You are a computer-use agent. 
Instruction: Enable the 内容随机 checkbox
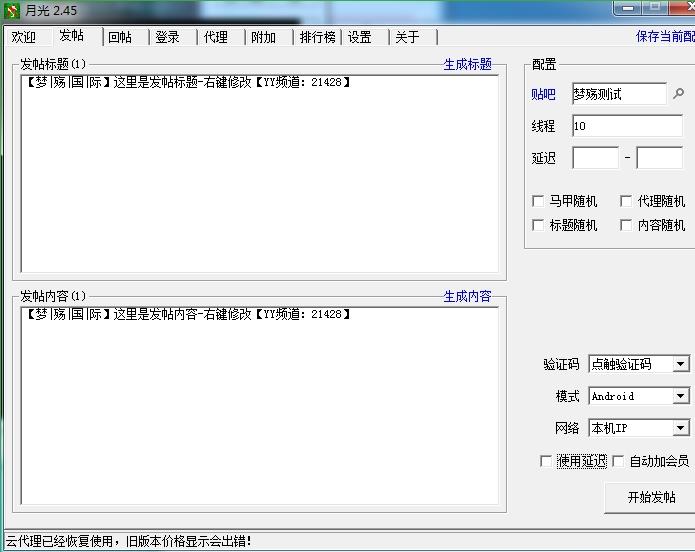click(626, 225)
